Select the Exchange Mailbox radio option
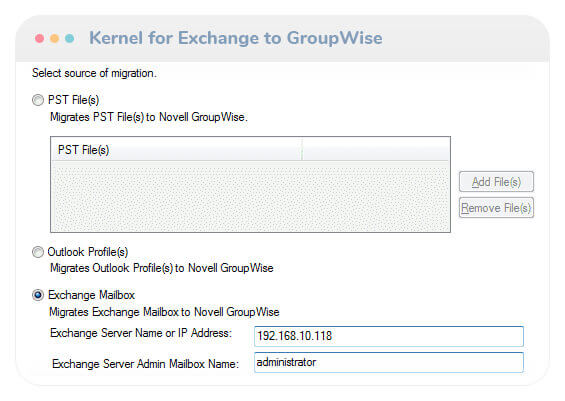Viewport: 565px width, 401px height. (38, 295)
